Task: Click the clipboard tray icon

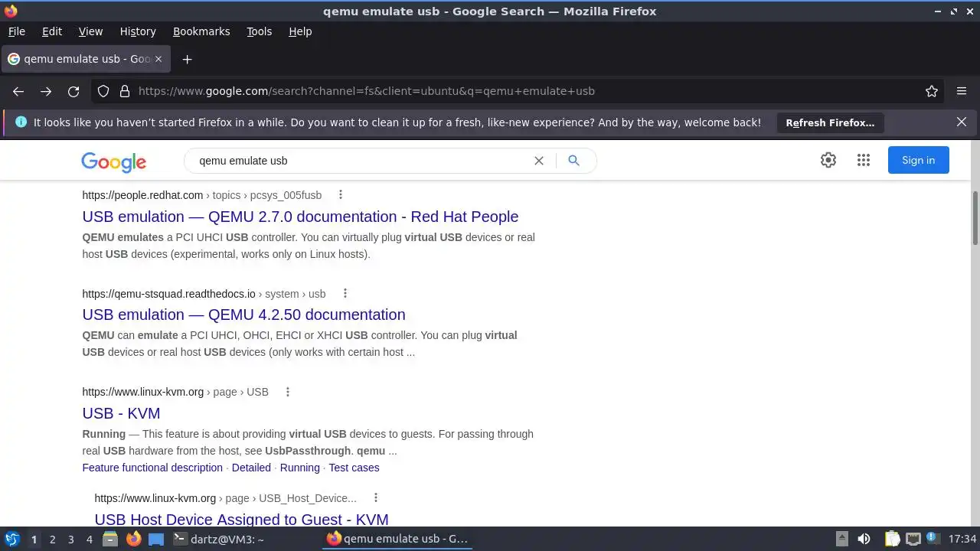Action: [x=892, y=539]
